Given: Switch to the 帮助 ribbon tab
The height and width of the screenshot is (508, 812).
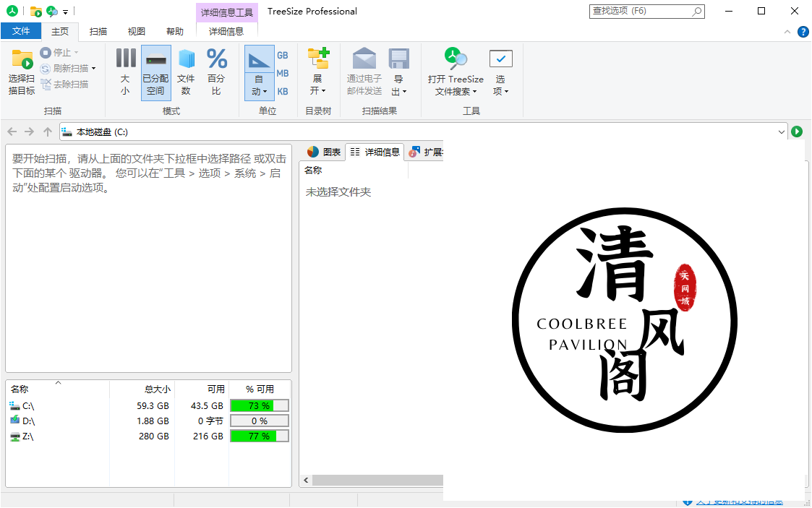Looking at the screenshot, I should [x=174, y=32].
